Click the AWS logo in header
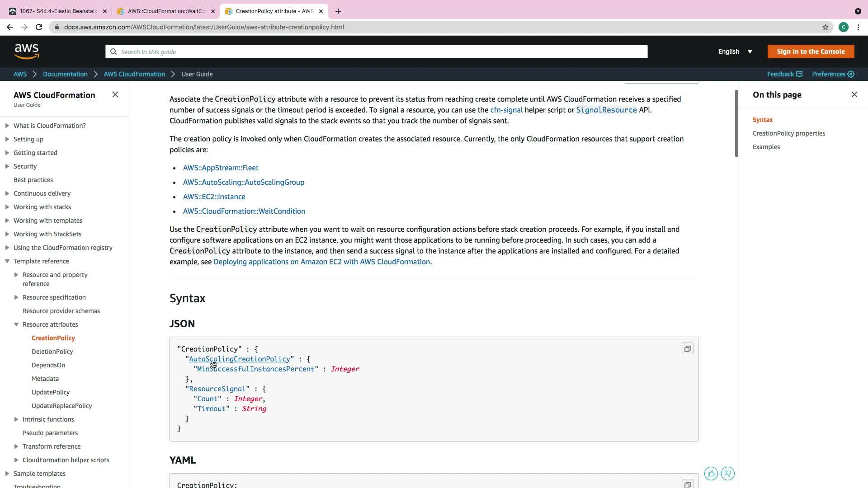The width and height of the screenshot is (868, 488). point(27,52)
